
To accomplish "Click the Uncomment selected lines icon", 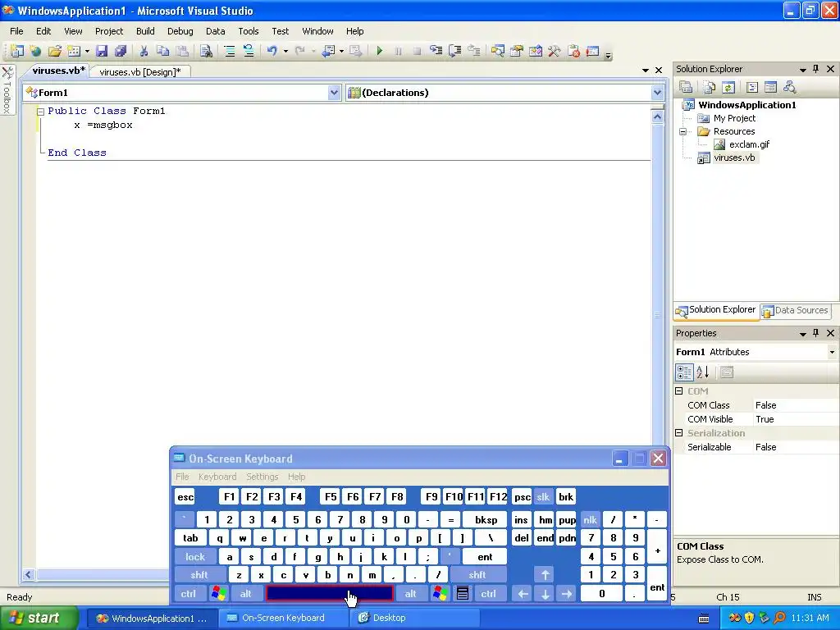I will click(249, 51).
